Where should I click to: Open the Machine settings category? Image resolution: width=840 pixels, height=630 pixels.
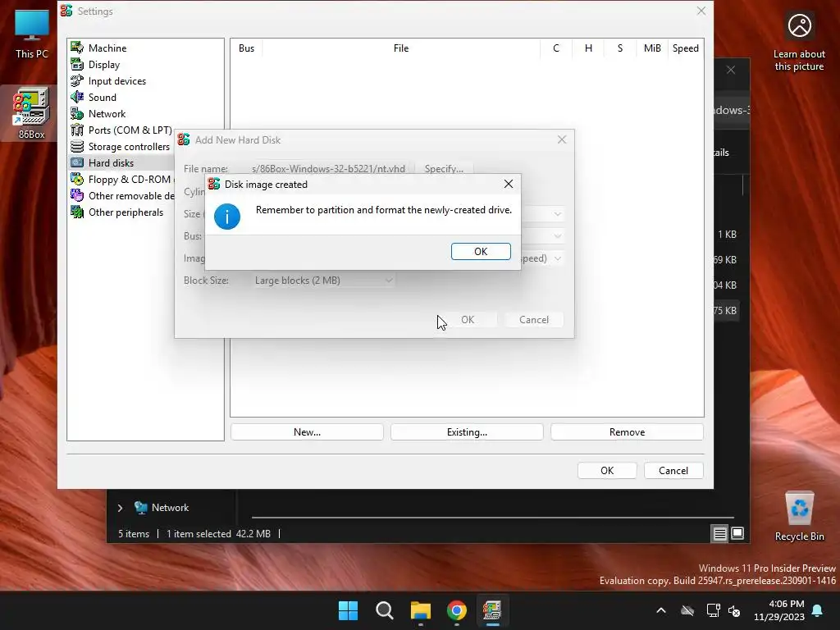[107, 48]
